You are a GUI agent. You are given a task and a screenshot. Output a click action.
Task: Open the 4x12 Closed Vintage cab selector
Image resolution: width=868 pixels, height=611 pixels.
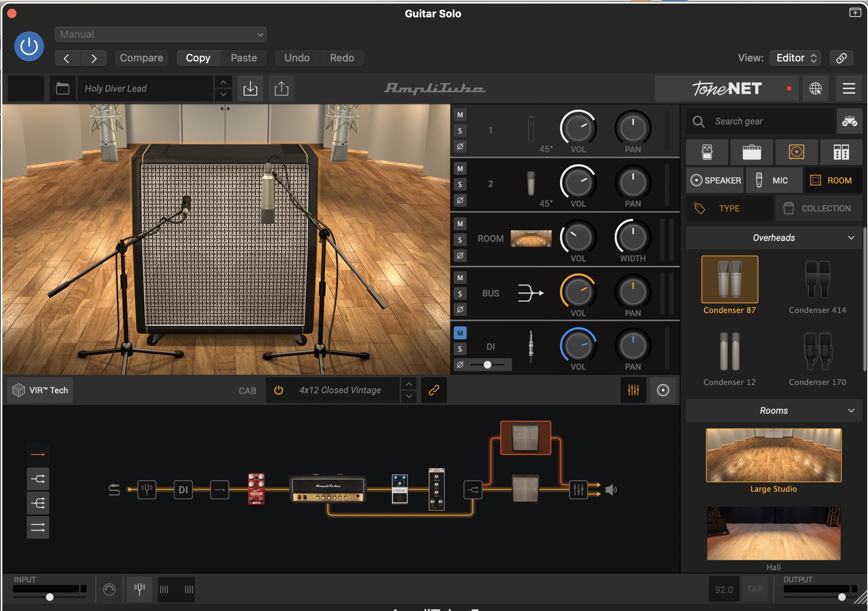tap(340, 390)
